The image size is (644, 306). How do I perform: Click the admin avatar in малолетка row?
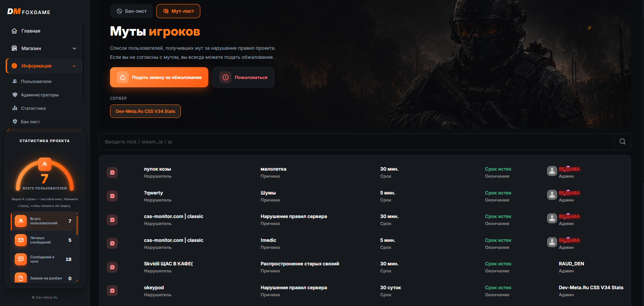(552, 171)
